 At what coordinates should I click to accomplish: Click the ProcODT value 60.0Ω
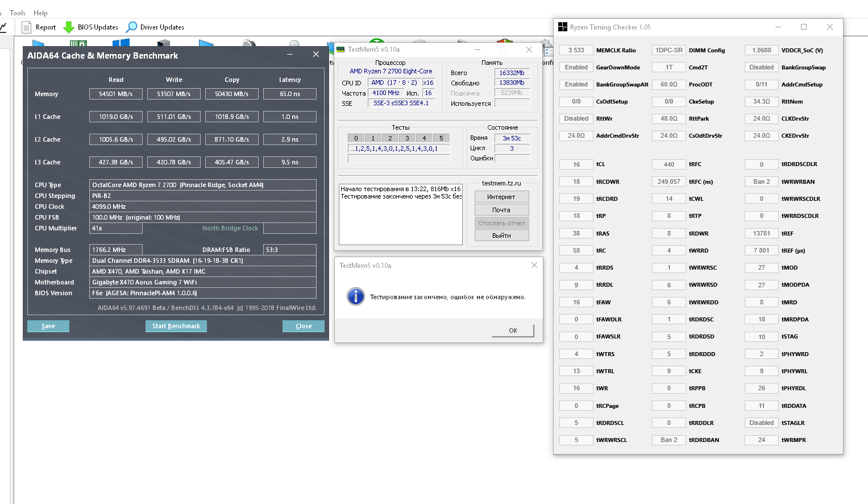[x=669, y=84]
